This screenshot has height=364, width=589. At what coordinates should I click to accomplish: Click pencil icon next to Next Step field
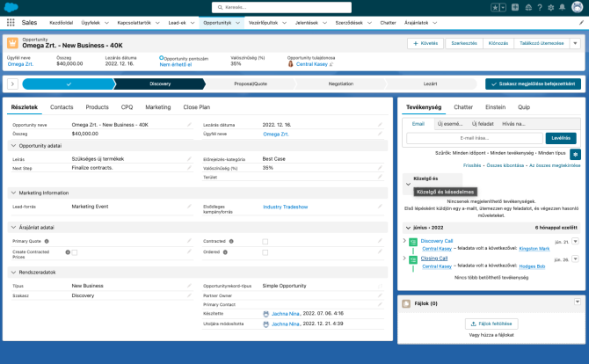[x=189, y=167]
